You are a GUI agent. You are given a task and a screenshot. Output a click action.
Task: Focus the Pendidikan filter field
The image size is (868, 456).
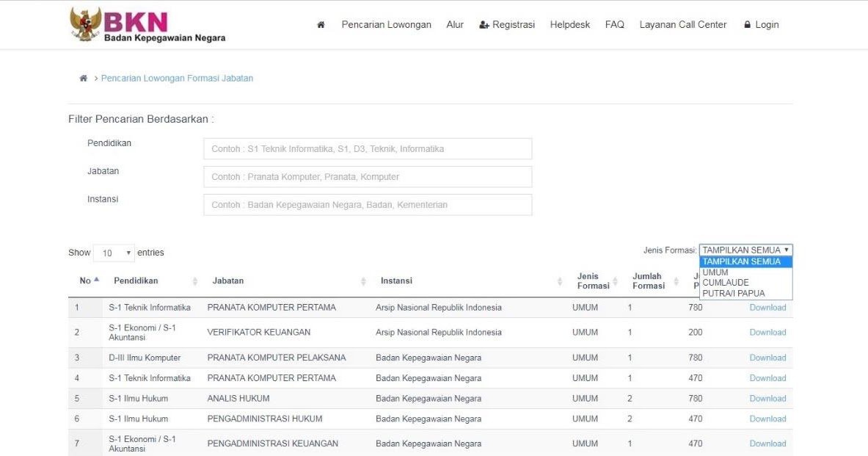click(x=368, y=149)
